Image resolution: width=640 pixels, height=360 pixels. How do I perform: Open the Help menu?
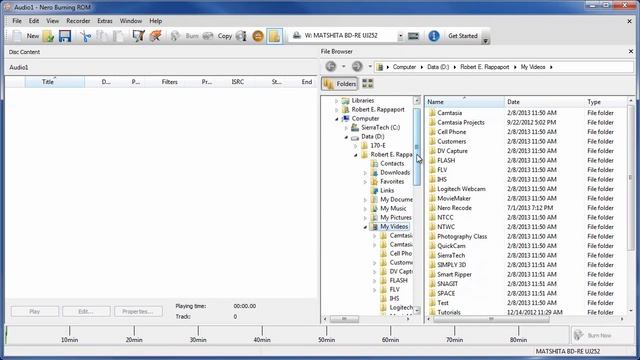click(156, 21)
